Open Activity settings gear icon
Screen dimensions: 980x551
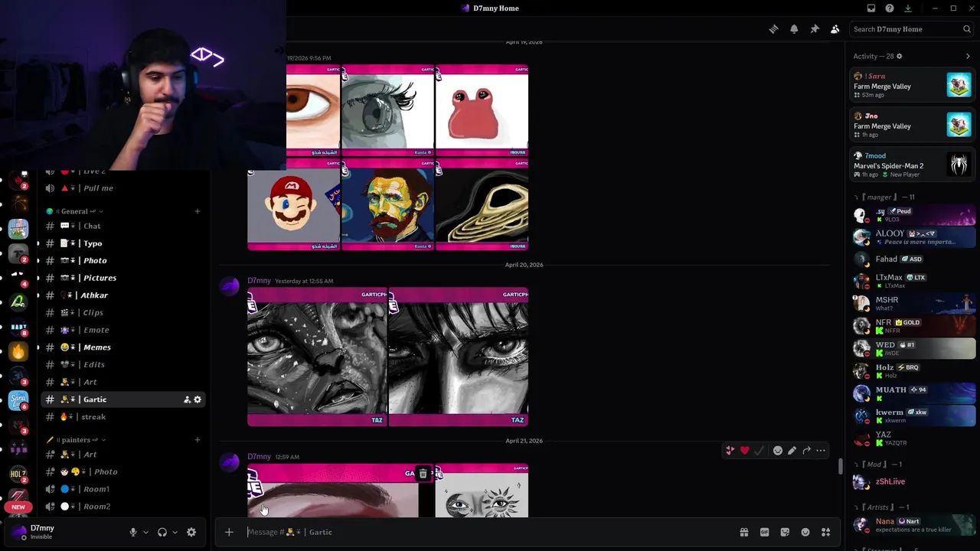(899, 56)
